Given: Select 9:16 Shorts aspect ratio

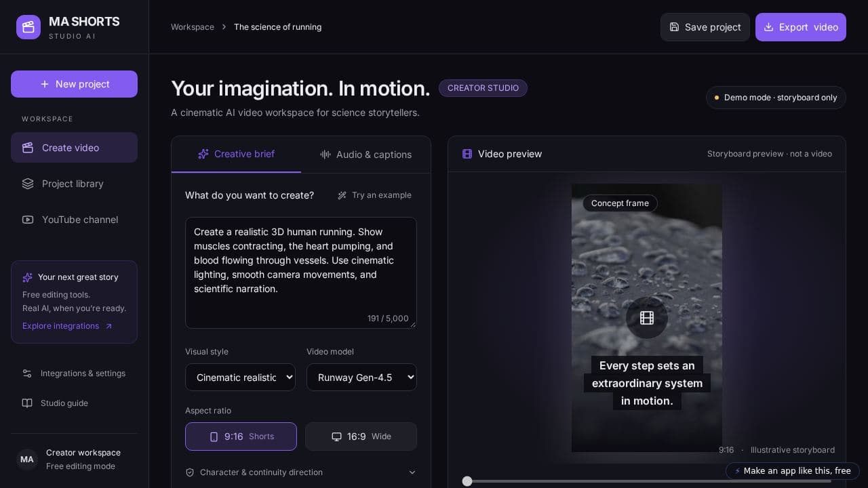Looking at the screenshot, I should [x=241, y=436].
